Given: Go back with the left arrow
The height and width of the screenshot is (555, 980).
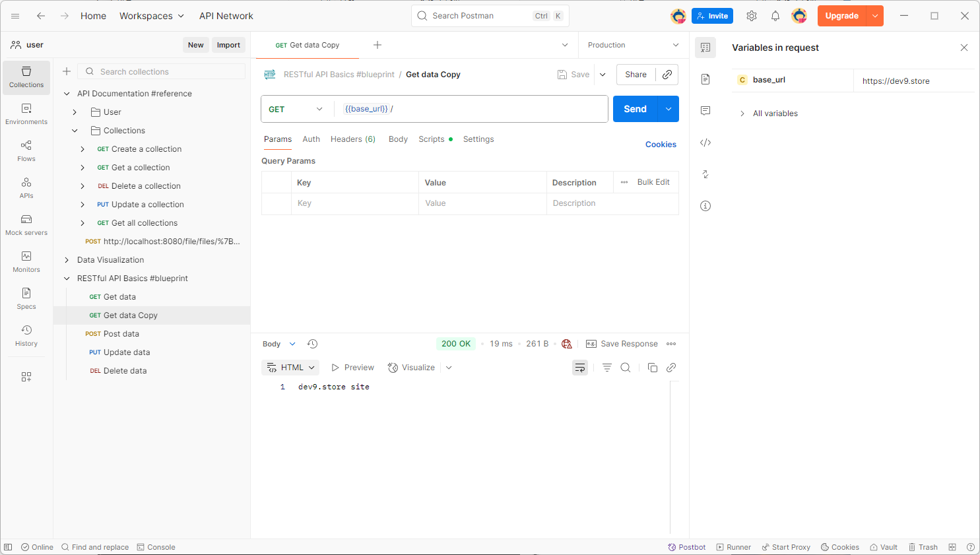Looking at the screenshot, I should click(41, 16).
